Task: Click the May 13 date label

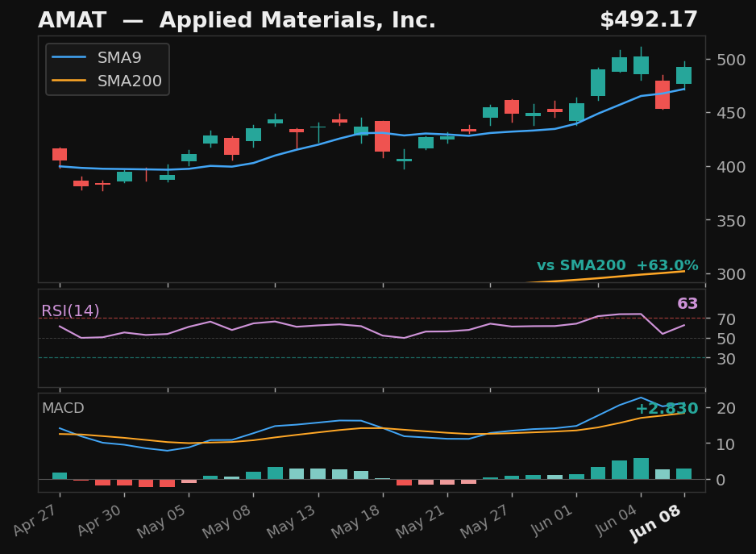Action: (291, 521)
